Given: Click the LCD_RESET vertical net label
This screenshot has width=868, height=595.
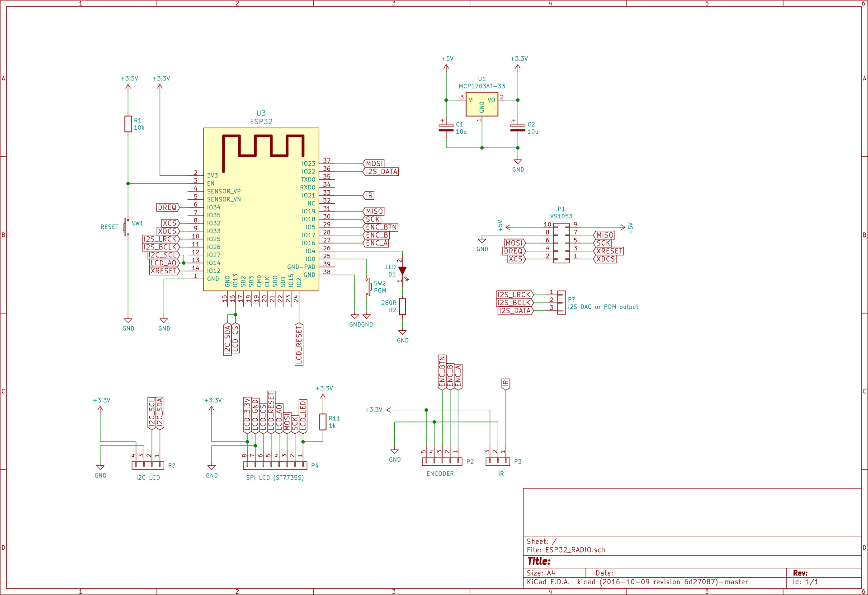Looking at the screenshot, I should click(299, 344).
